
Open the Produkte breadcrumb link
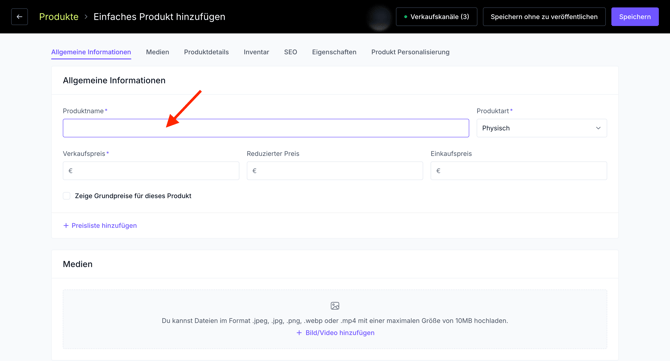point(59,17)
